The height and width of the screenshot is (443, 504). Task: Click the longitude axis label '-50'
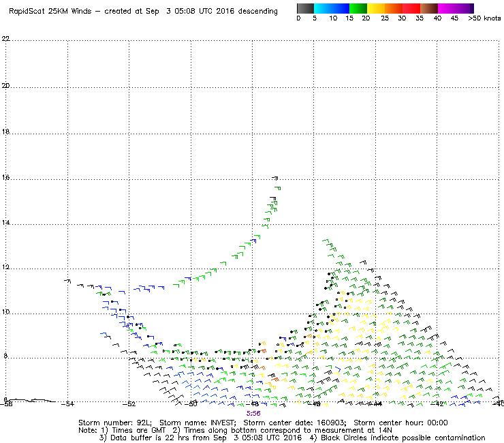click(191, 403)
